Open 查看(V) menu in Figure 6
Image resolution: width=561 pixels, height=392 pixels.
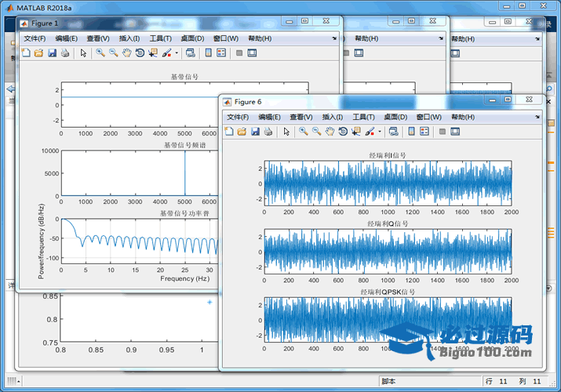point(301,117)
